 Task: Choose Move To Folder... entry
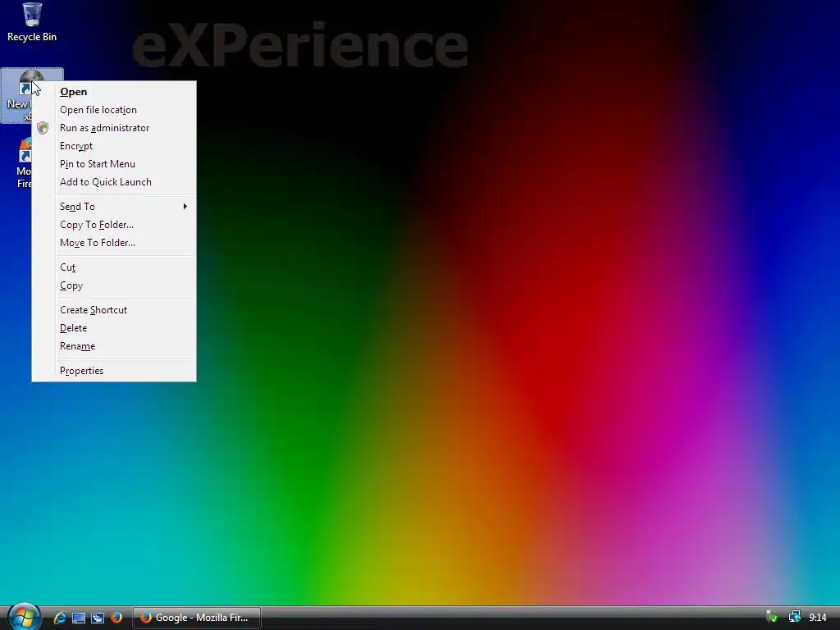coord(114,243)
